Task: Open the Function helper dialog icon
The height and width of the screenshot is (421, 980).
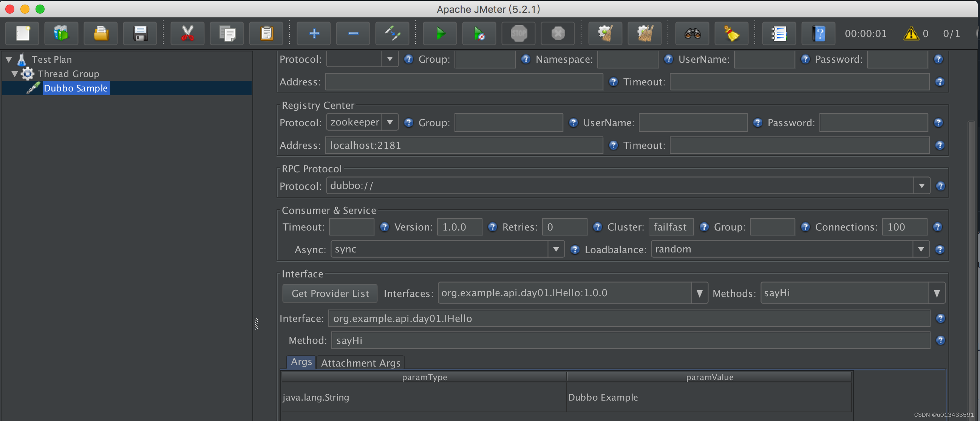Action: [x=779, y=34]
